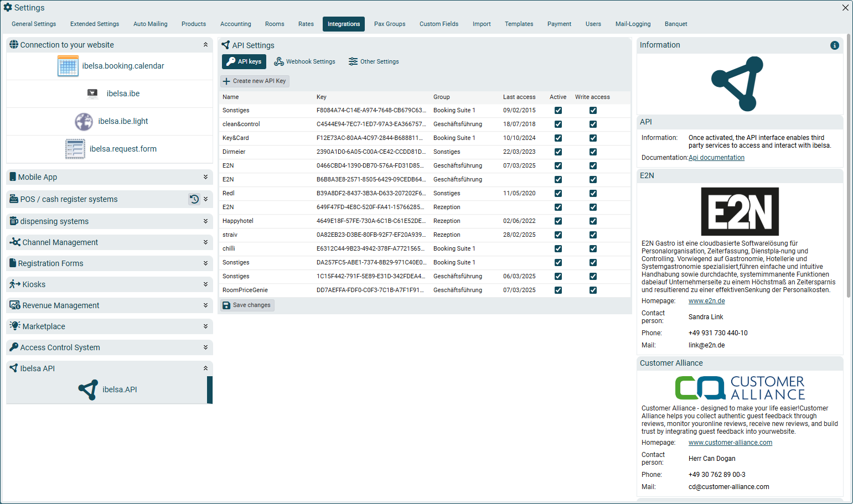
Task: Click the Settings gear icon in title
Action: click(8, 8)
